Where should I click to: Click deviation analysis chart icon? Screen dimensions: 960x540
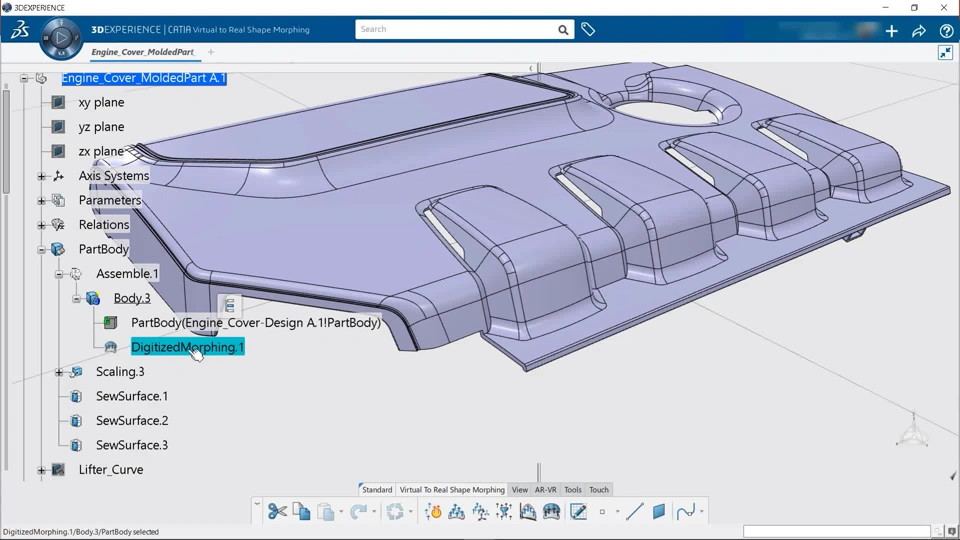tap(528, 511)
